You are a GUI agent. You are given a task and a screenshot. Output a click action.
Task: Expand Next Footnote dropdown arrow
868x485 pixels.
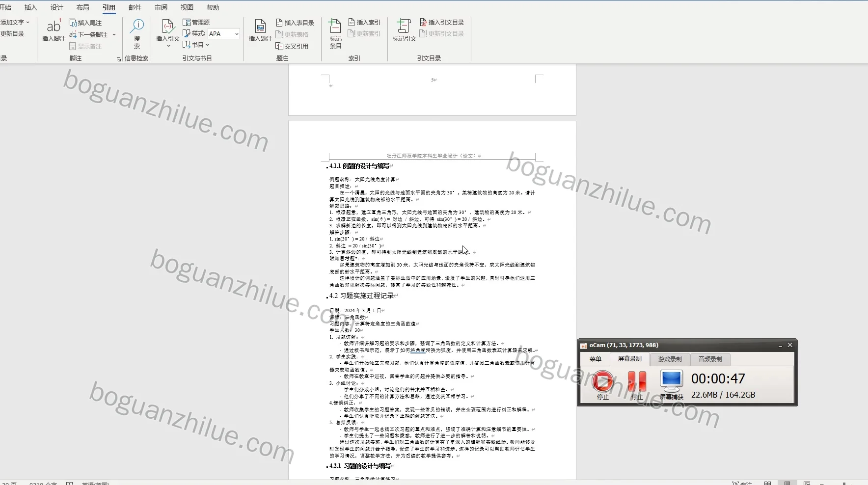point(114,34)
